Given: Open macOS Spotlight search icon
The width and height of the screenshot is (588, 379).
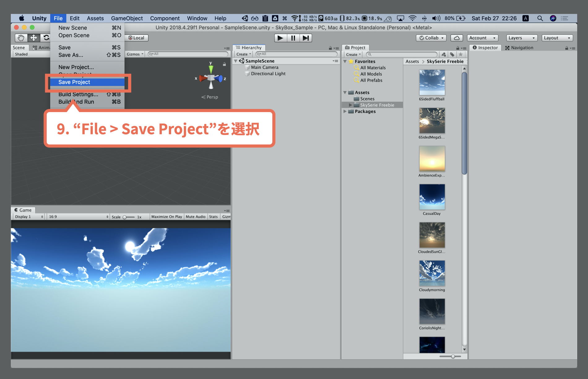Looking at the screenshot, I should [x=540, y=18].
